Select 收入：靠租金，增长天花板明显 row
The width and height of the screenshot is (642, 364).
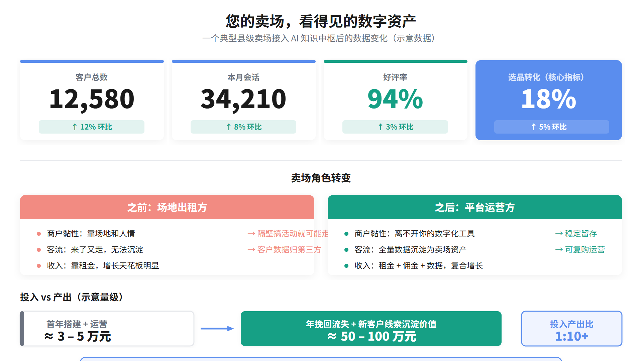[x=103, y=265]
